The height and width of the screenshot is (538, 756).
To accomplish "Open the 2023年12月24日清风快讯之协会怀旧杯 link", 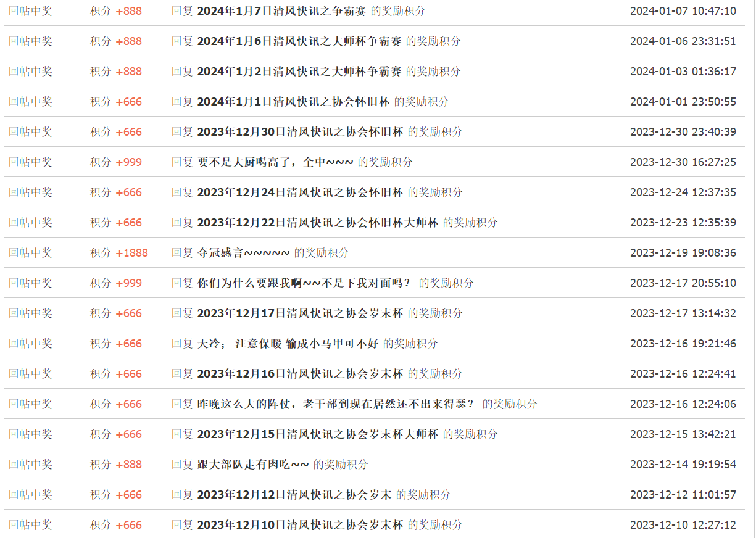I will point(300,192).
